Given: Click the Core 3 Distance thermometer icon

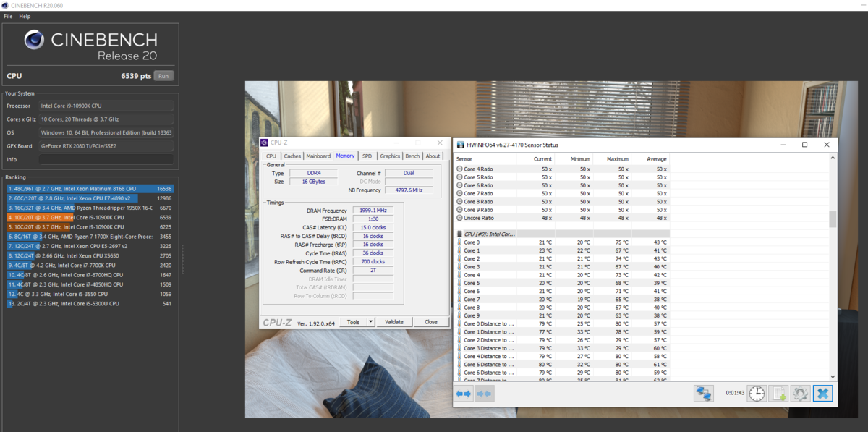Looking at the screenshot, I should pyautogui.click(x=460, y=348).
